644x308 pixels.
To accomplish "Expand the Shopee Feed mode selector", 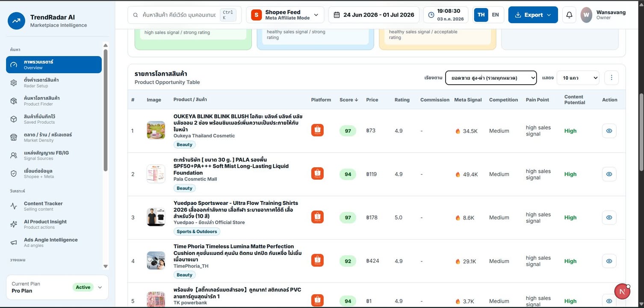I will (285, 15).
